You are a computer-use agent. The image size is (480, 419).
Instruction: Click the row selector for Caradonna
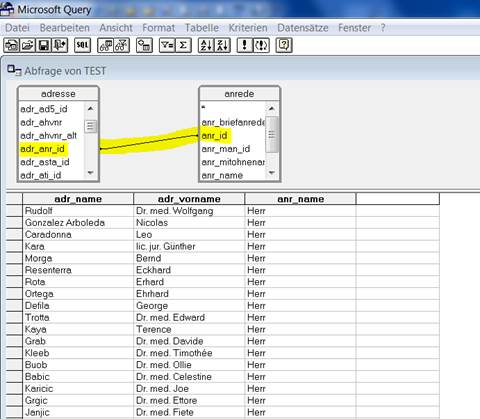(x=14, y=234)
